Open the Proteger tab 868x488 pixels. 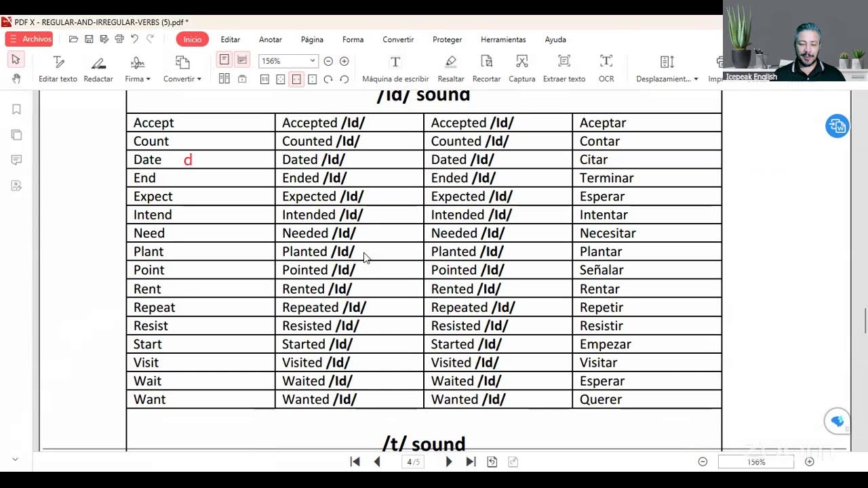[448, 39]
